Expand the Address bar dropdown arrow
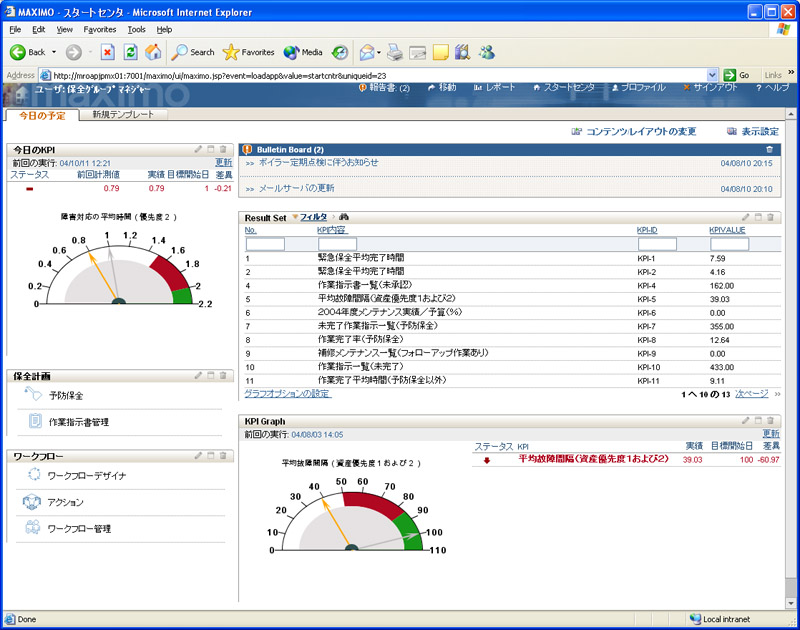Screen dimensions: 800x630 point(712,75)
